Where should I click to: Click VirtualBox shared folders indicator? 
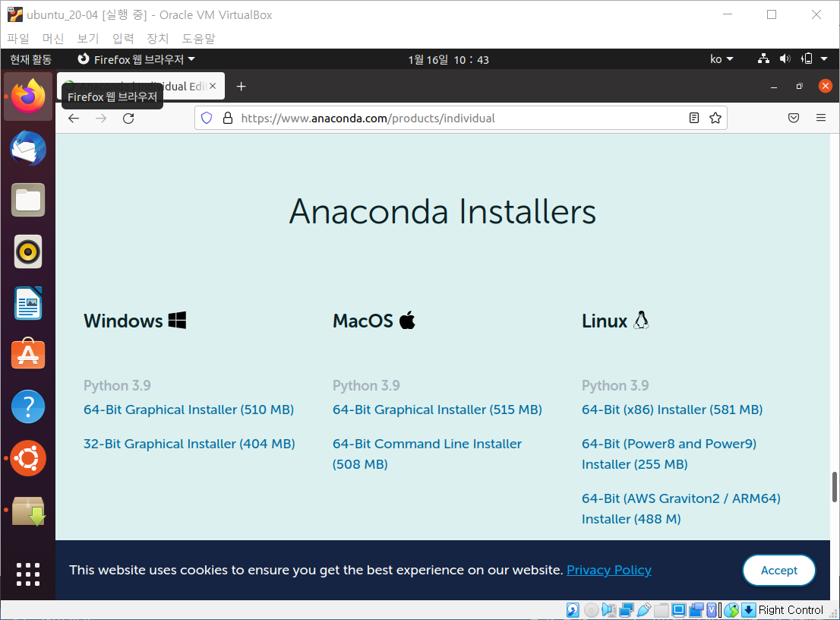[x=662, y=610]
